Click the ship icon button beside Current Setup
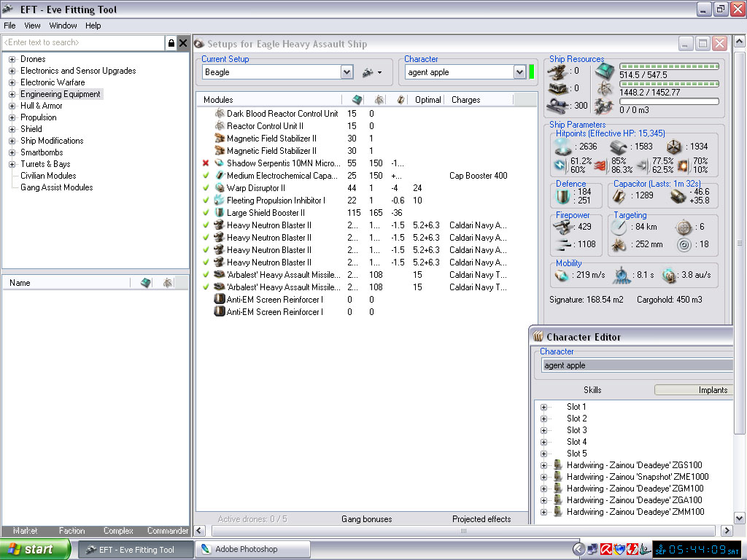This screenshot has width=747, height=560. click(369, 72)
